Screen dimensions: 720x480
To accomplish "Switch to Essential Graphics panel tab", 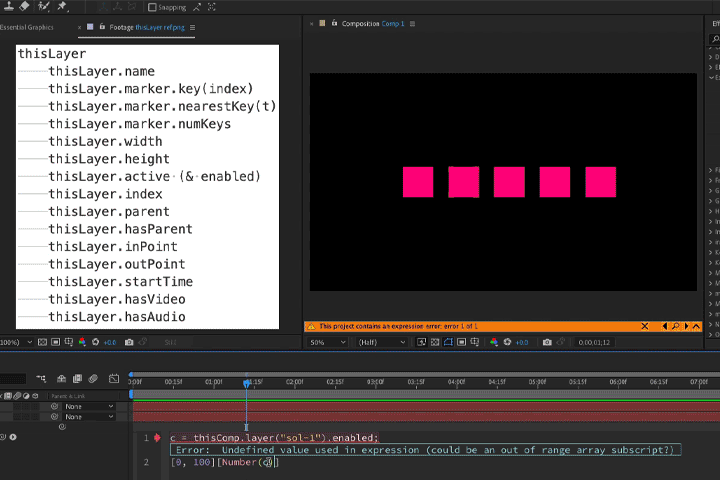I will pyautogui.click(x=27, y=28).
